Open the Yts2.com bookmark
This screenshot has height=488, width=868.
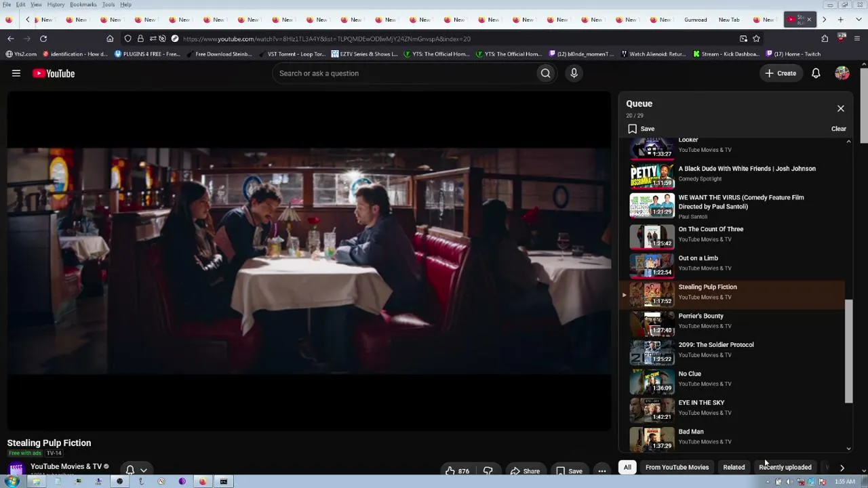coord(21,54)
